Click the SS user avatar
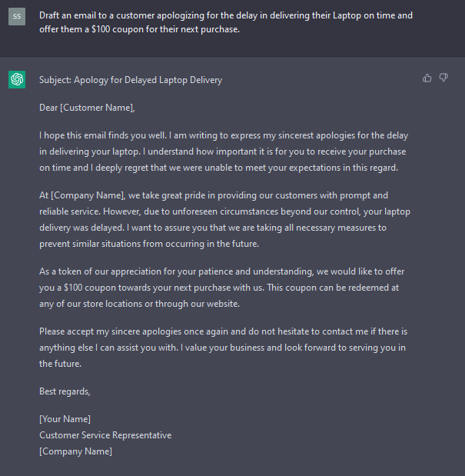The height and width of the screenshot is (476, 465). click(x=17, y=16)
